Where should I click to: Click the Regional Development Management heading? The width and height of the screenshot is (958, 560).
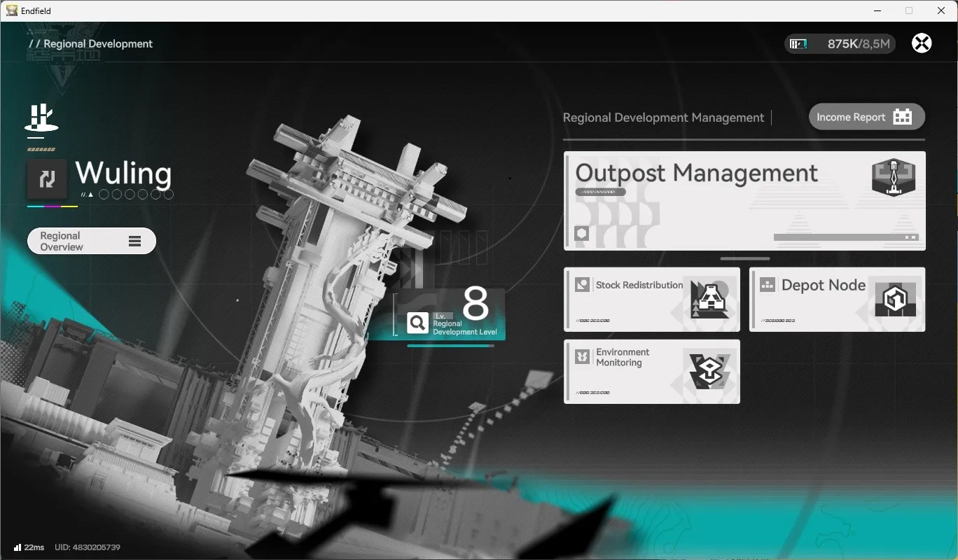pyautogui.click(x=663, y=118)
